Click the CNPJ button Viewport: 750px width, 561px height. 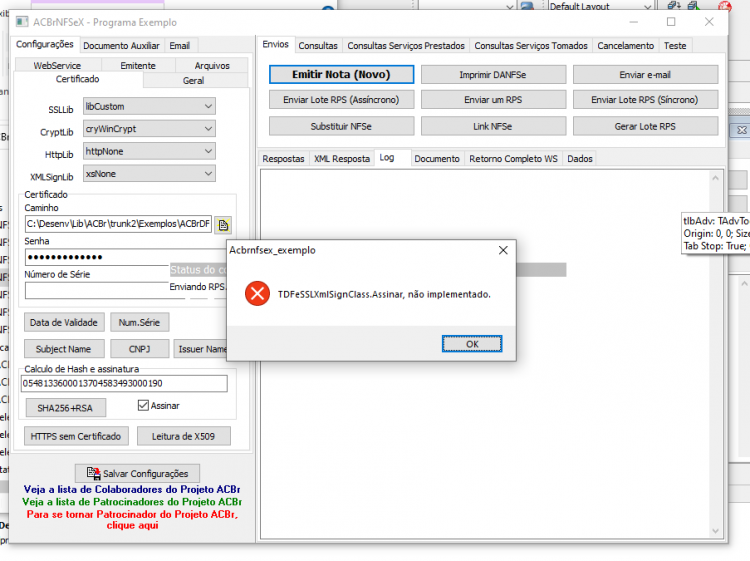click(139, 349)
